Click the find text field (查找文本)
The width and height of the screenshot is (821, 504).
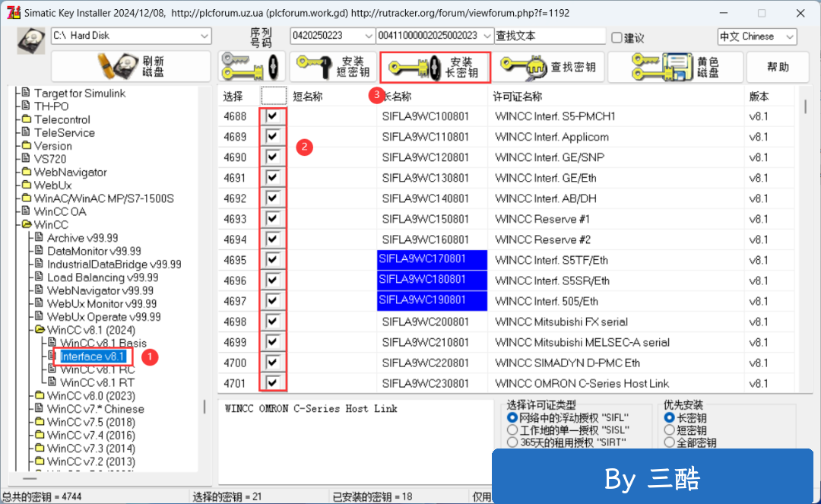(x=550, y=36)
